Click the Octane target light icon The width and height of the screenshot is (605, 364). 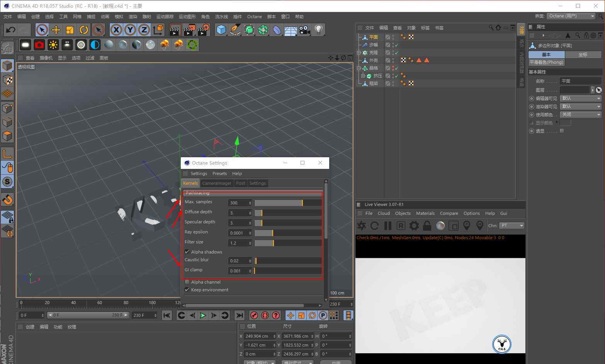81,45
